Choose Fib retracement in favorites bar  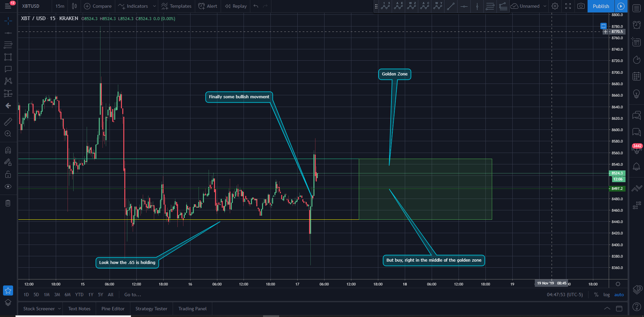(490, 6)
